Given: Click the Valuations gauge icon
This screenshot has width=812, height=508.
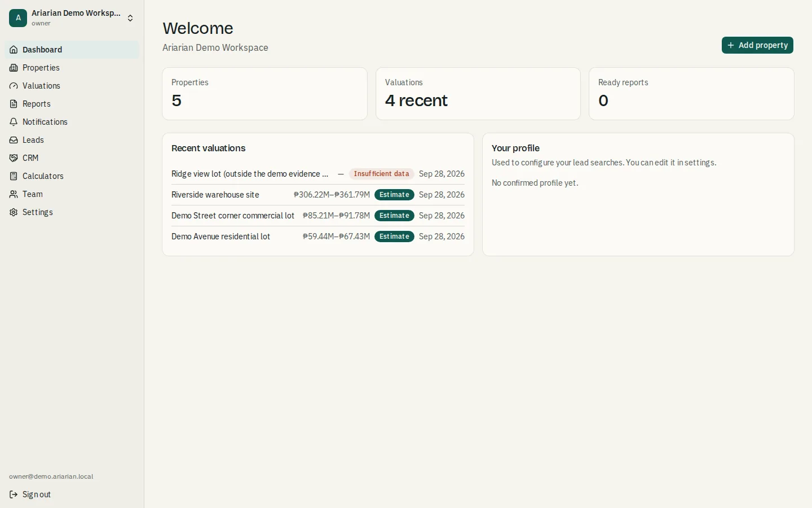Looking at the screenshot, I should tap(14, 86).
